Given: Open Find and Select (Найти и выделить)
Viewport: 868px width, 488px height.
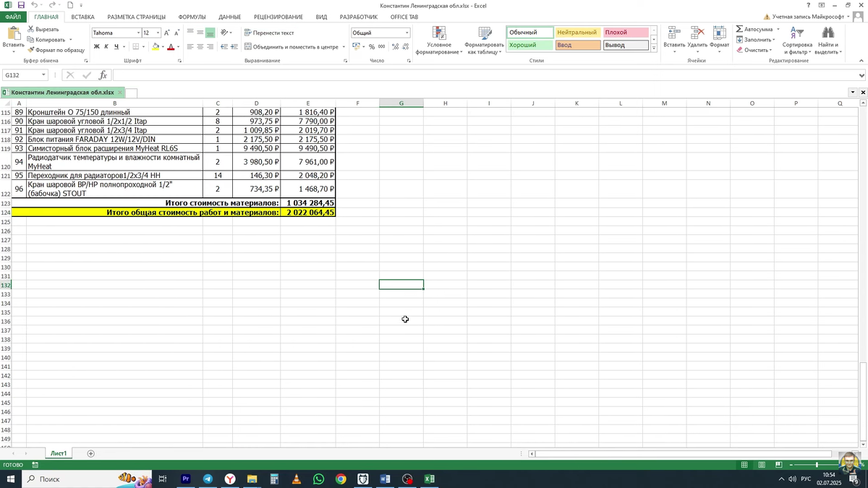Looking at the screenshot, I should tap(828, 40).
